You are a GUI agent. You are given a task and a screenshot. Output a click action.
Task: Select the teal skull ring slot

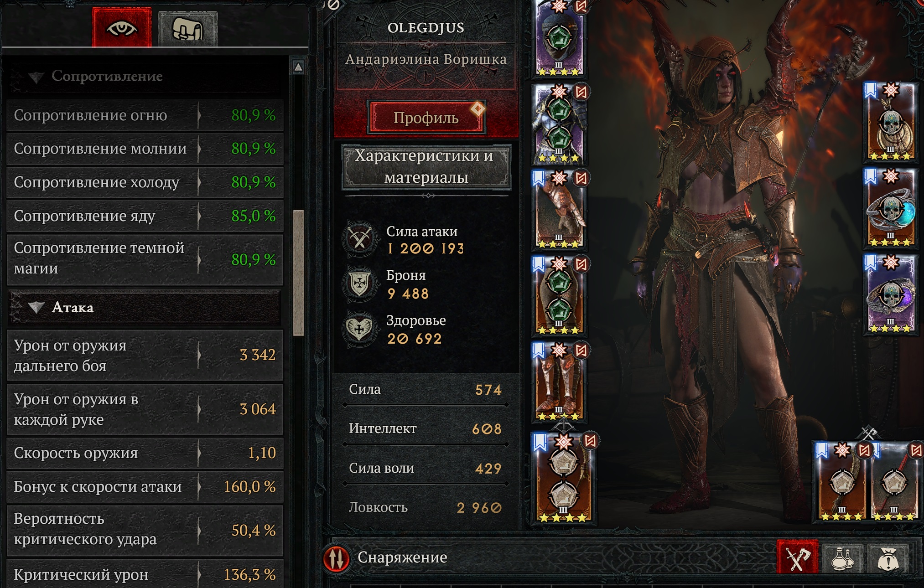[890, 209]
